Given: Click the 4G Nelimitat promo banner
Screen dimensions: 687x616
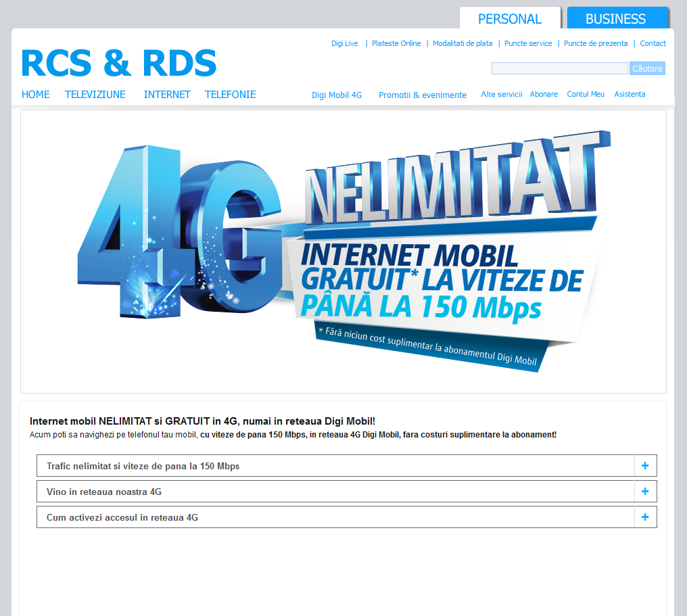Looking at the screenshot, I should pyautogui.click(x=343, y=252).
